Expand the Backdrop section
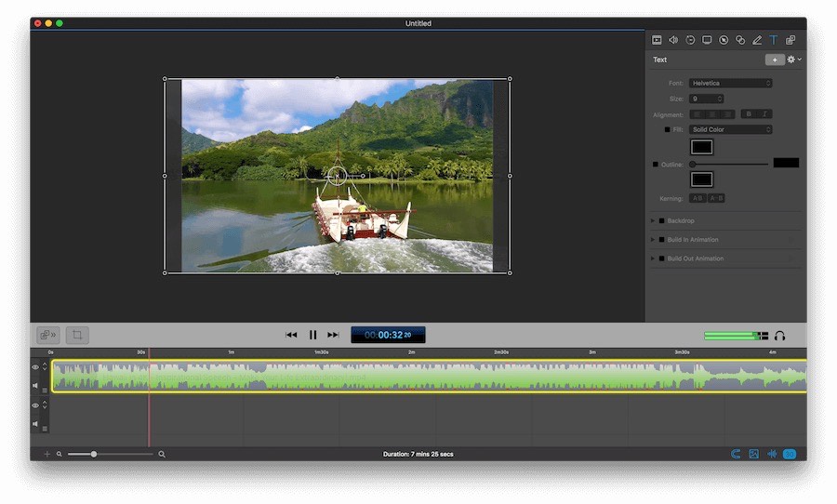Viewport: 837px width, 504px height. tap(652, 220)
